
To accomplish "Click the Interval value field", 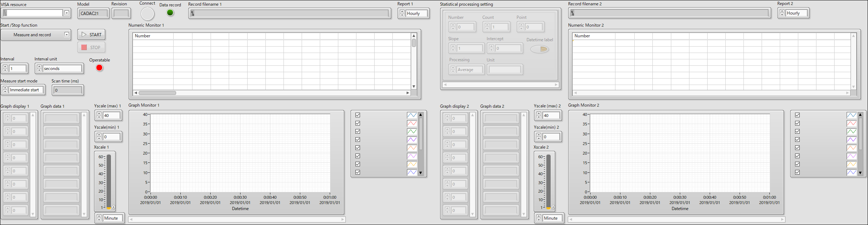I will tap(18, 69).
